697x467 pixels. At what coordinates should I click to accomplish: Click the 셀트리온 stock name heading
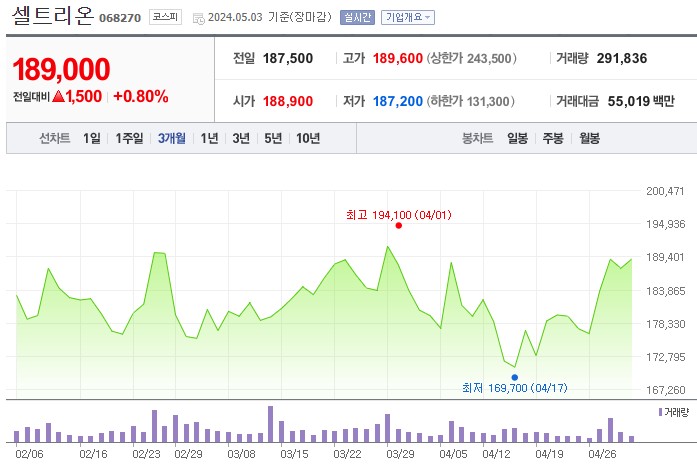pos(53,16)
